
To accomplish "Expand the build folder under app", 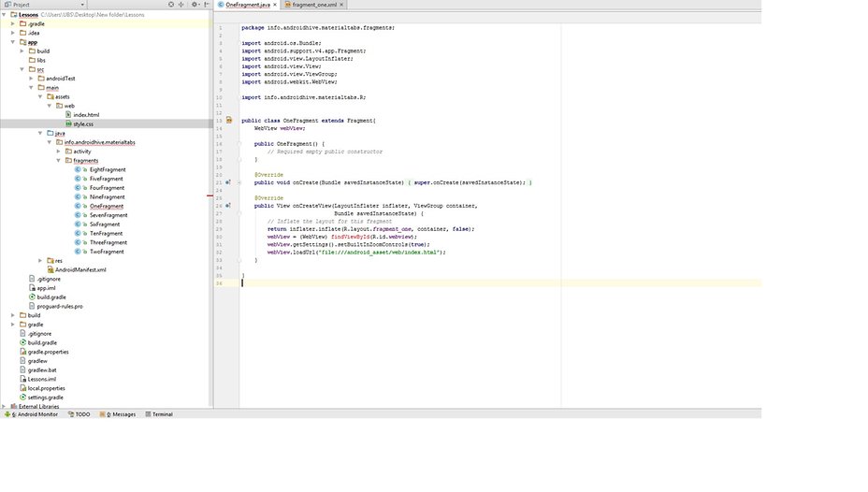I will pyautogui.click(x=22, y=51).
